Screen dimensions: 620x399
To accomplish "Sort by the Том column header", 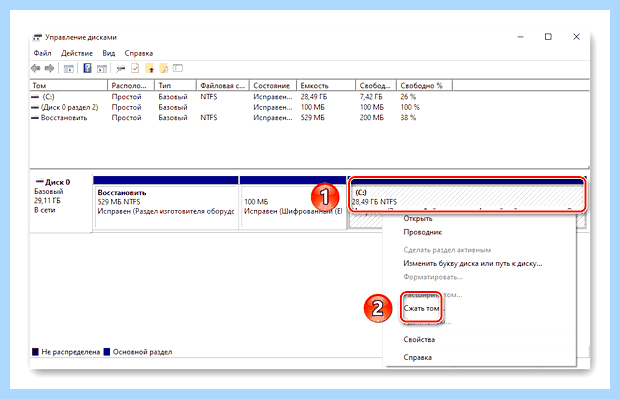I will click(69, 85).
